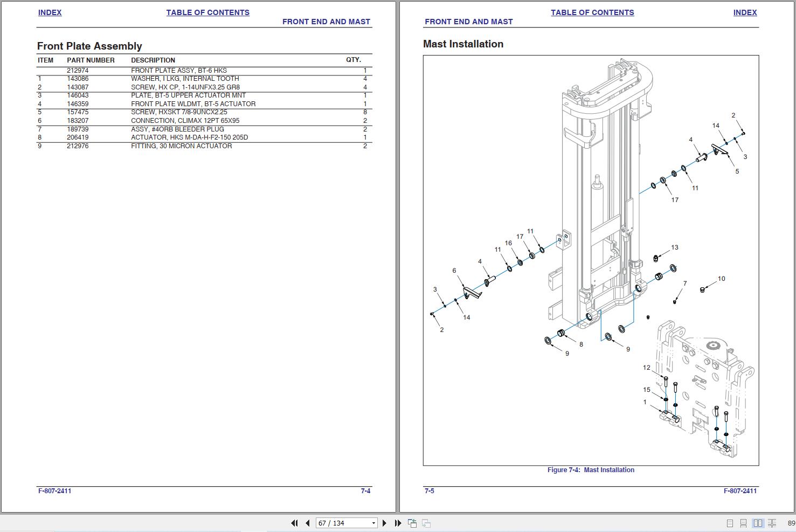Click the Figure 7-4 Mast Installation caption
Viewport: 796px width, 532px height.
click(591, 470)
